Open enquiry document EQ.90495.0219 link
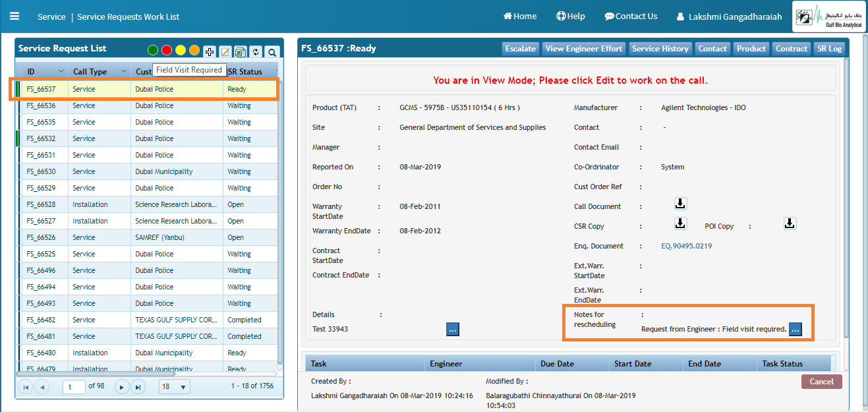868x412 pixels. [686, 246]
